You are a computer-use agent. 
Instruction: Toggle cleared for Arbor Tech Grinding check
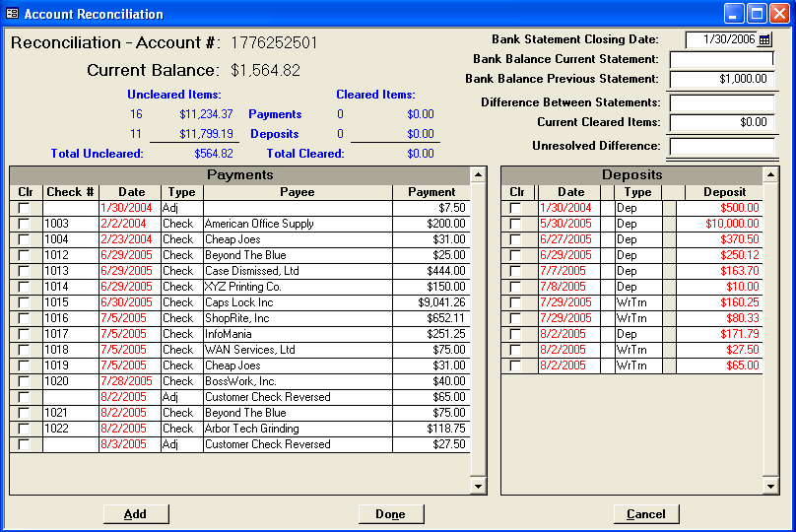click(24, 429)
